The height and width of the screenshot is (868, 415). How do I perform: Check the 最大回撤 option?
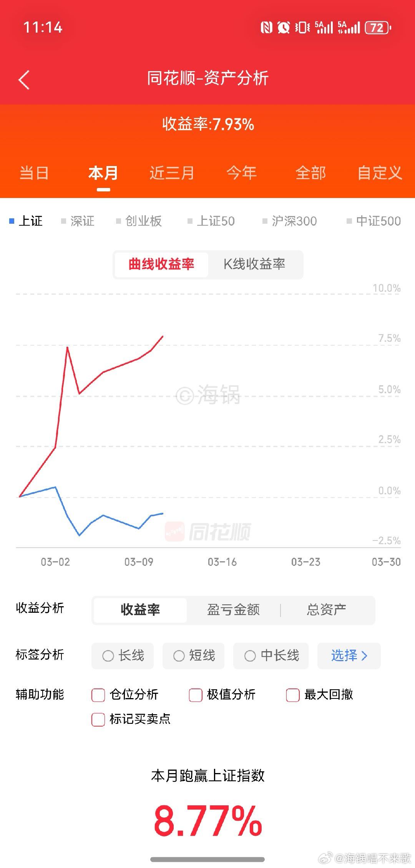click(x=293, y=695)
